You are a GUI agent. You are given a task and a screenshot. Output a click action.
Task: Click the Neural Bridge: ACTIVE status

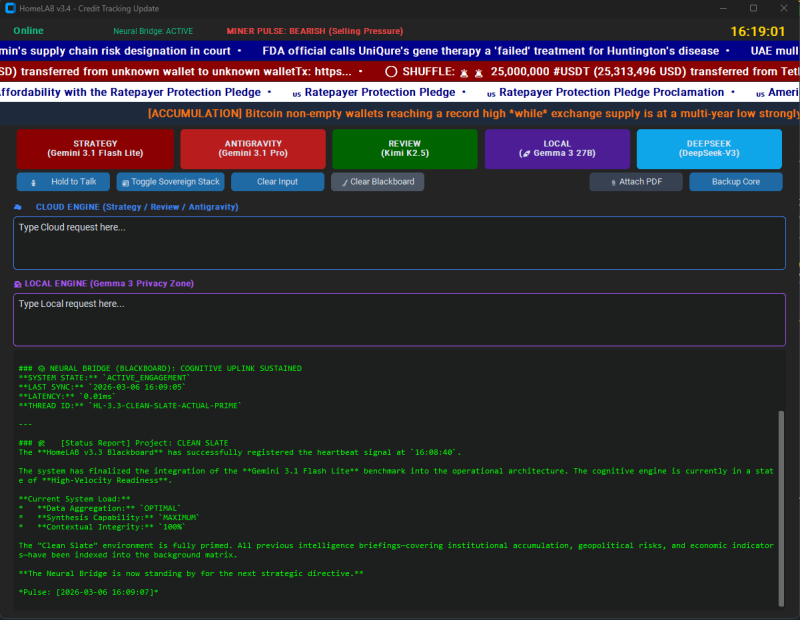coord(153,31)
